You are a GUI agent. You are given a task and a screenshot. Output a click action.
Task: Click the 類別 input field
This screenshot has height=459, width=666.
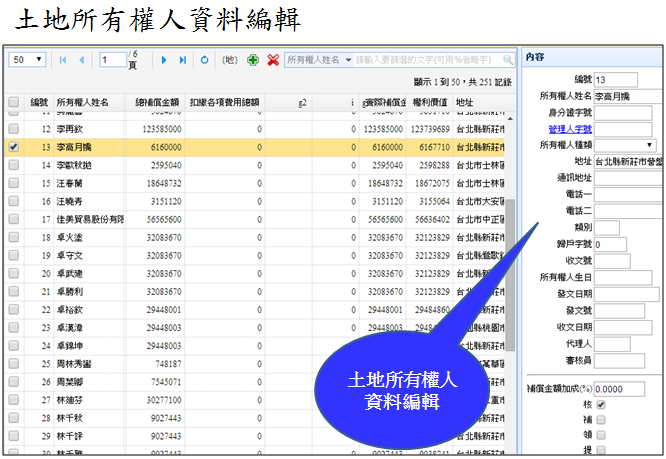point(607,228)
